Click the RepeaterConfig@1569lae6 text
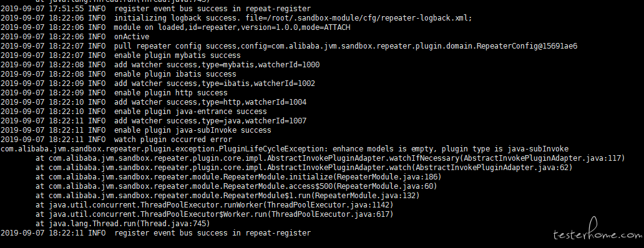Viewport: 644px width, 248px height. [527, 46]
